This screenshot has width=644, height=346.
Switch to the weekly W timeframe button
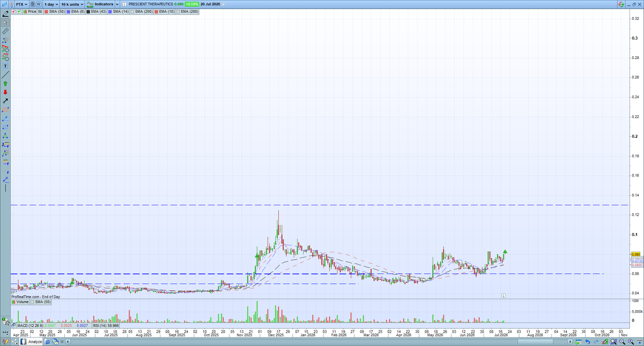click(x=39, y=4)
